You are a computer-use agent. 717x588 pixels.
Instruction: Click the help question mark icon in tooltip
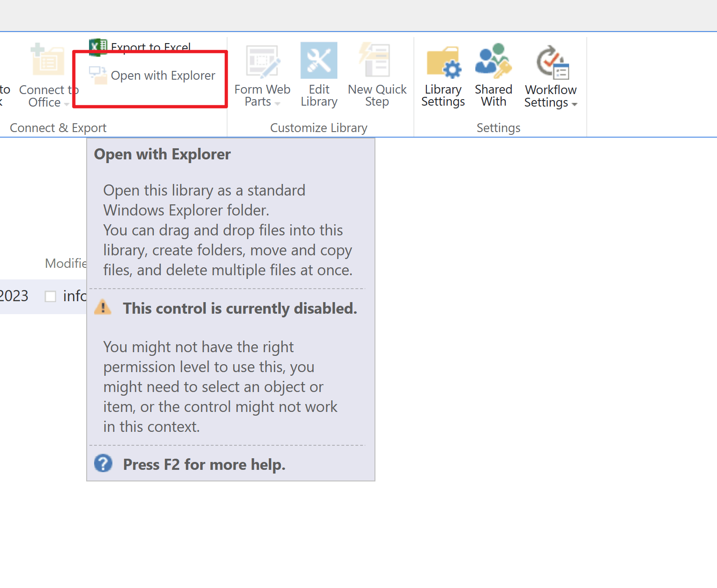103,463
